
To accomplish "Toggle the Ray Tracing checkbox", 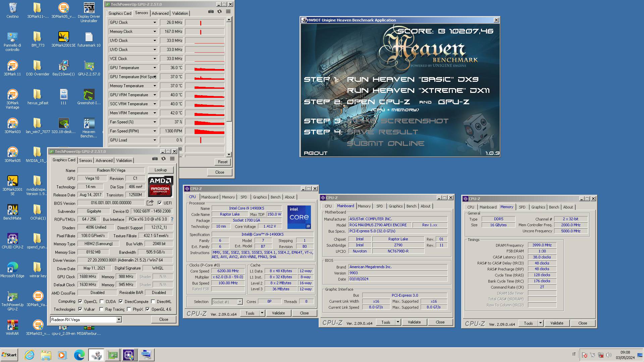I will tap(101, 309).
